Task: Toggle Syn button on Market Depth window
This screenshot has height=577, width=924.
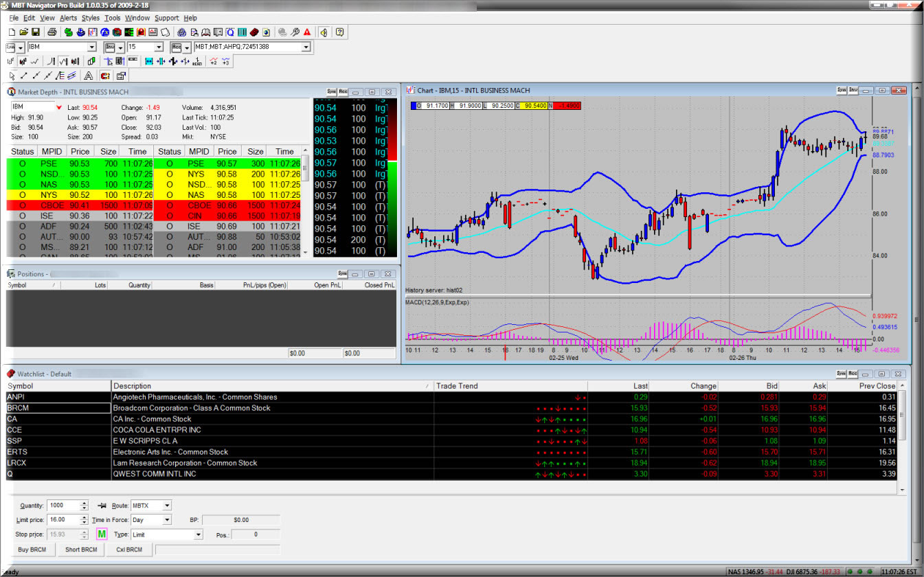Action: pyautogui.click(x=331, y=91)
